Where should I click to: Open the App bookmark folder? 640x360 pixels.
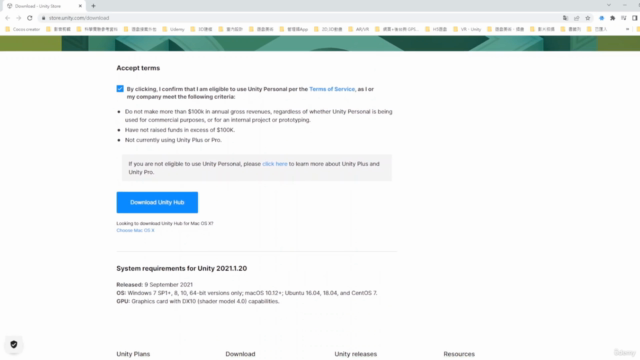(x=294, y=29)
